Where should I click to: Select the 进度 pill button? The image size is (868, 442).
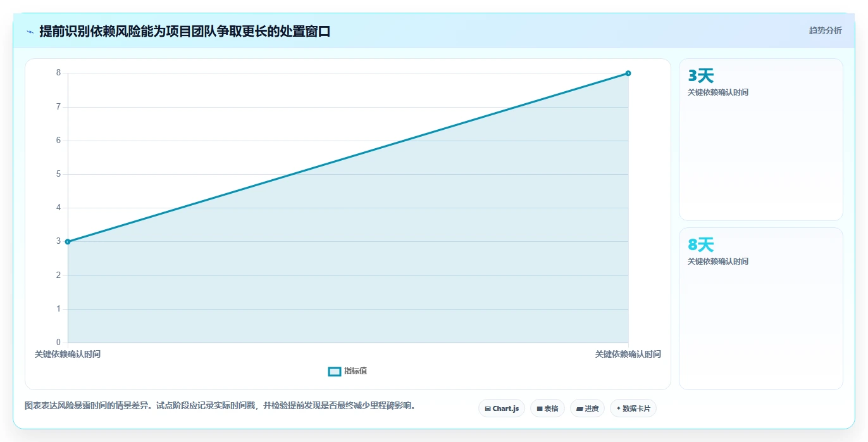tap(587, 408)
